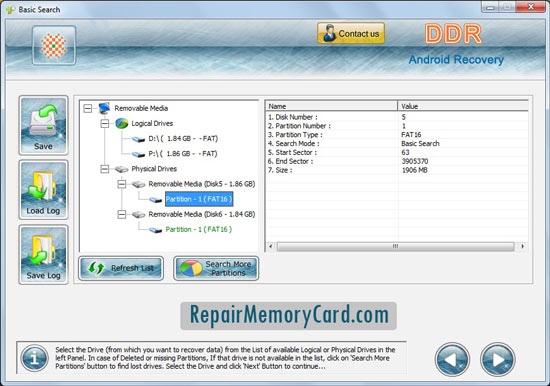550x386 pixels.
Task: Select the Removable Media root item
Action: pyautogui.click(x=141, y=108)
